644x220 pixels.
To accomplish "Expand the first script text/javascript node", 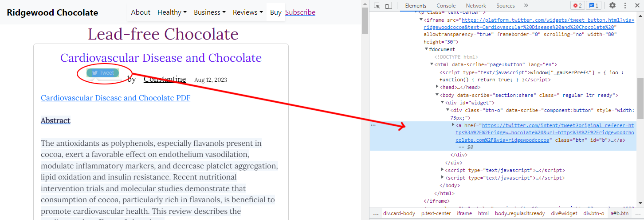I will click(443, 170).
